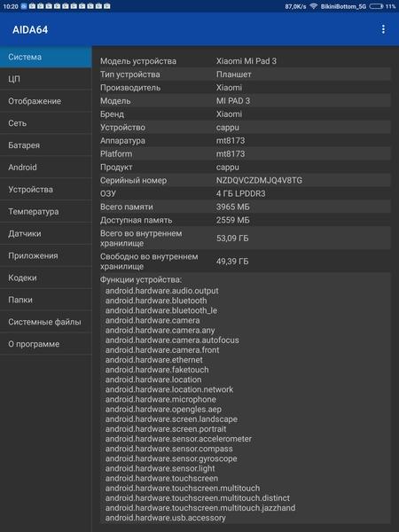
Task: Click android.hardware.touchscreen.multitouch.jazzhand entry
Action: pos(200,508)
